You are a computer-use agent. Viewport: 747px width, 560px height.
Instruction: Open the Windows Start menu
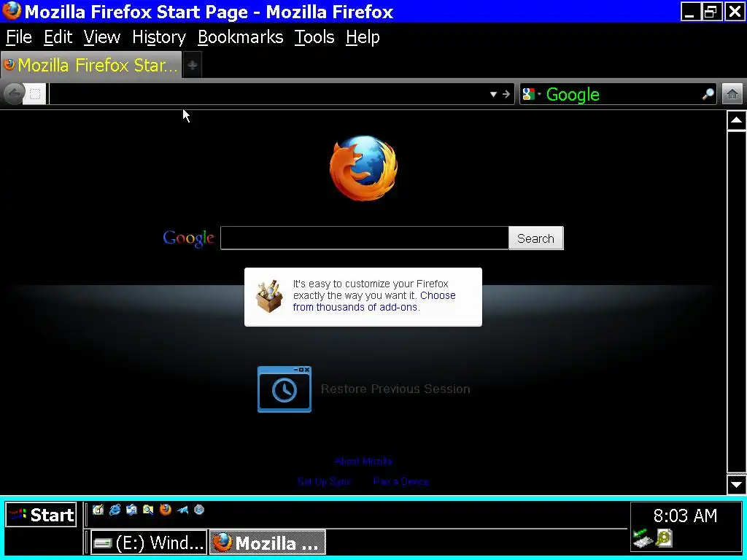[x=41, y=515]
